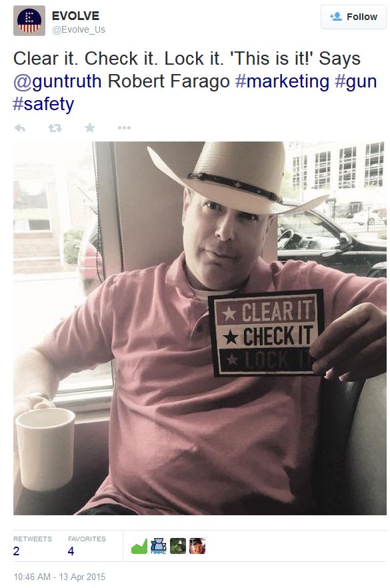Click the reply arrow icon

[x=20, y=128]
